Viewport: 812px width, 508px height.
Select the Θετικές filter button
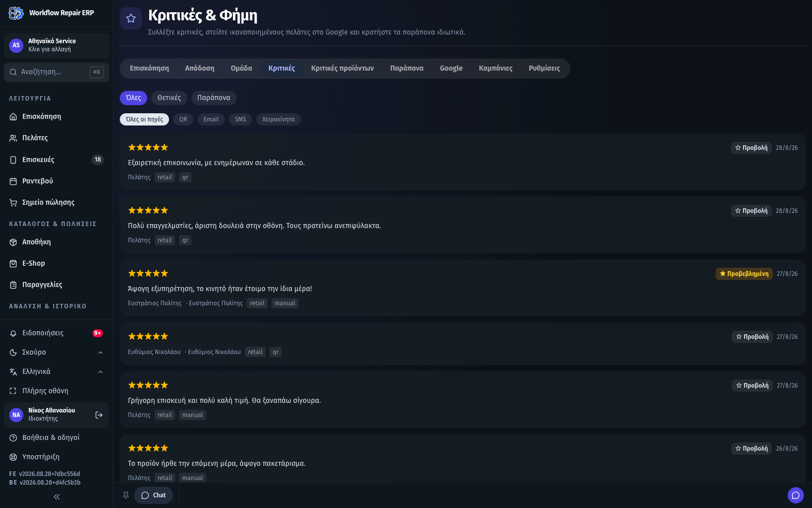(x=169, y=98)
